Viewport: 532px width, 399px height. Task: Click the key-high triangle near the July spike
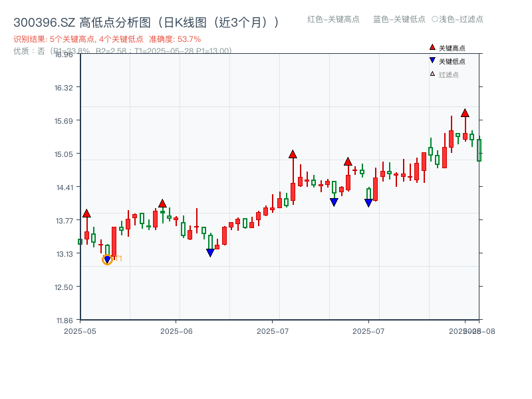(293, 153)
